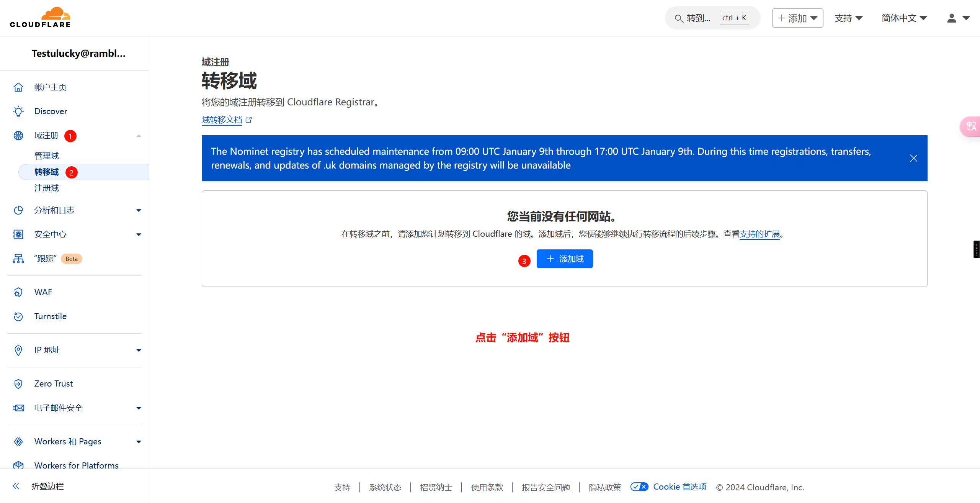Click the 帐户主页 home icon
The height and width of the screenshot is (503, 980).
pos(18,87)
